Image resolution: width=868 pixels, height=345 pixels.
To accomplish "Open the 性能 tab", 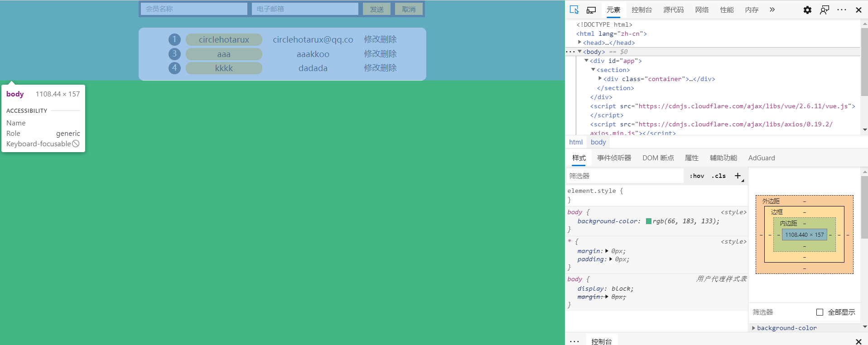I will pos(727,10).
